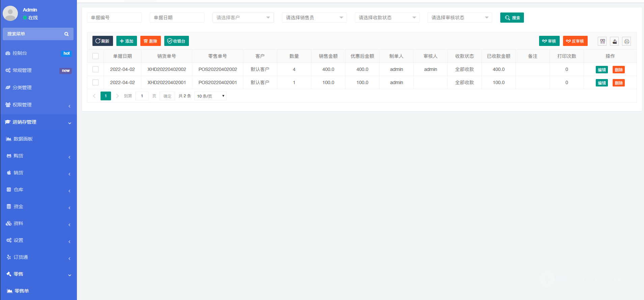This screenshot has width=644, height=300.
Task: Click the Reverse Audit (反审核) button
Action: (x=575, y=41)
